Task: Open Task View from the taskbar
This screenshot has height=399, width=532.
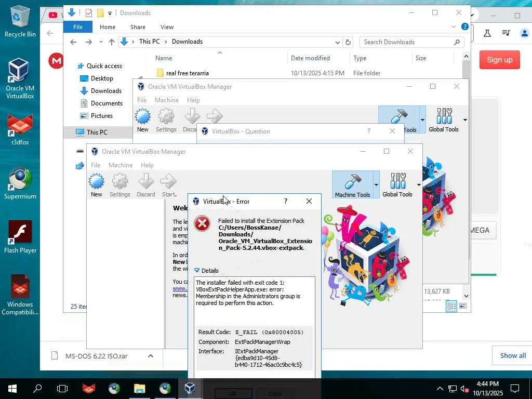Action: [x=62, y=389]
